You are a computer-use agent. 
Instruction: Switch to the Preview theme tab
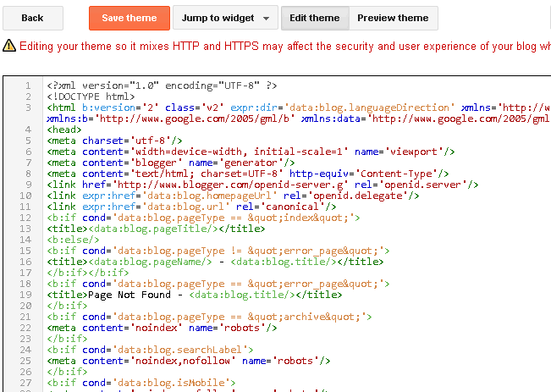click(393, 18)
